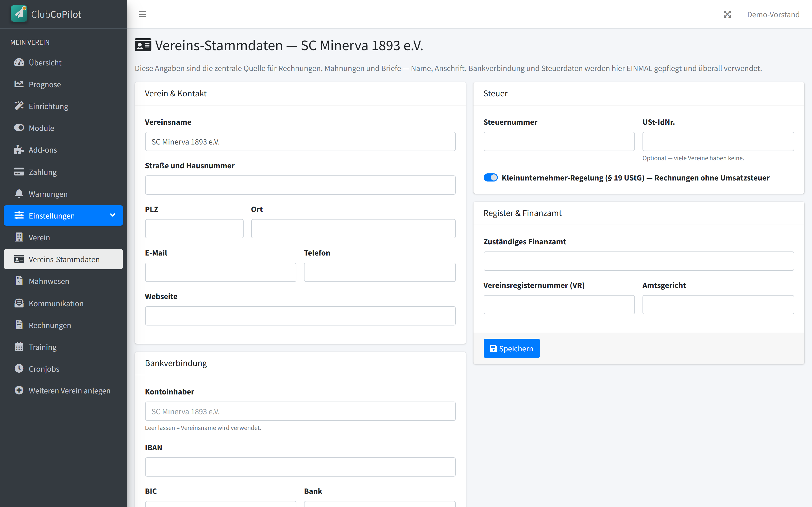Click the IBAN input field
This screenshot has width=812, height=507.
[x=300, y=467]
